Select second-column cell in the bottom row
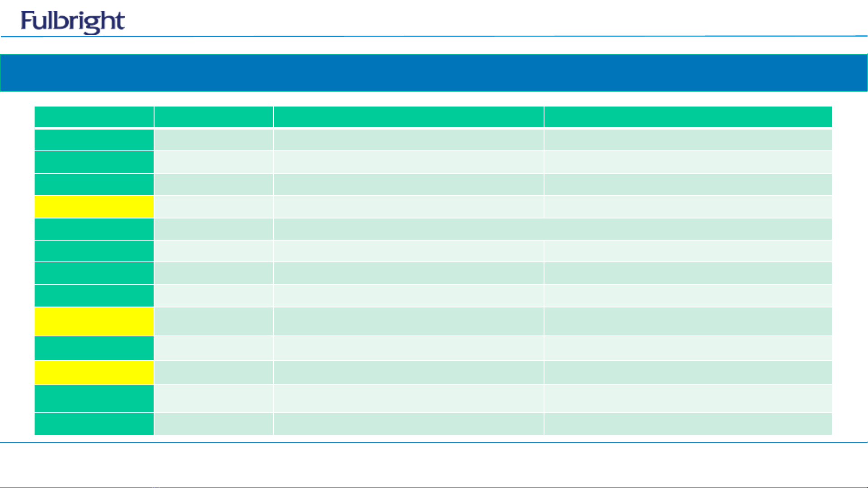The image size is (868, 488). click(x=213, y=424)
